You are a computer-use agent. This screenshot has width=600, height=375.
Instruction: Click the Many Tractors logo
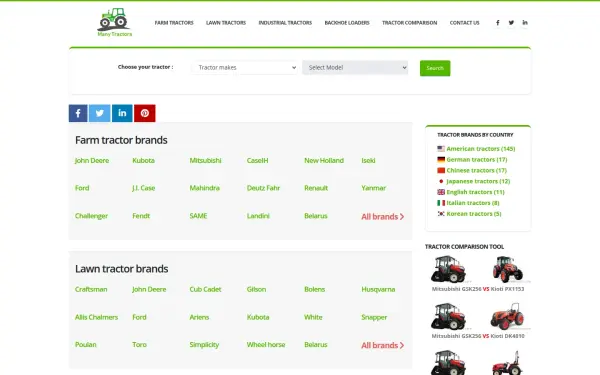click(114, 22)
